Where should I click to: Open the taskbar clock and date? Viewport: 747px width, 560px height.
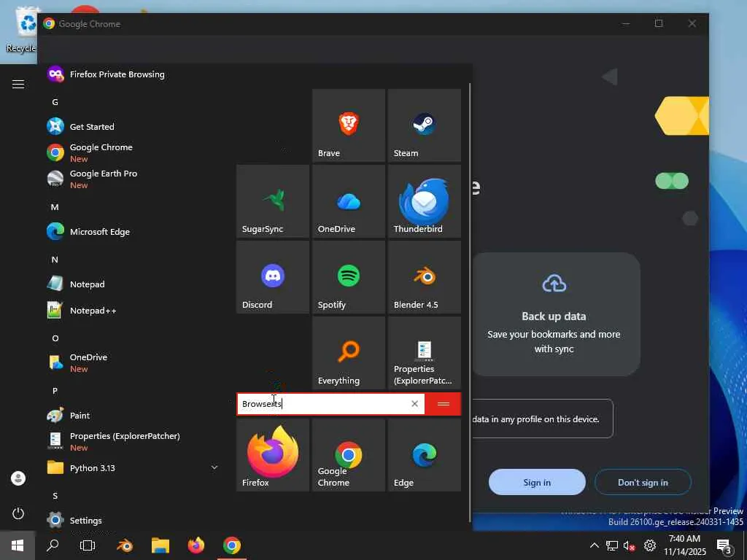tap(684, 545)
